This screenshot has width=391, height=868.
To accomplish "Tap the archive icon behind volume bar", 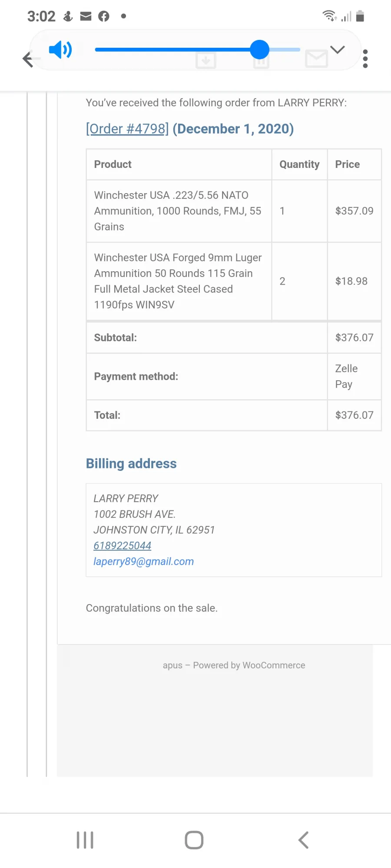I will pos(206,60).
